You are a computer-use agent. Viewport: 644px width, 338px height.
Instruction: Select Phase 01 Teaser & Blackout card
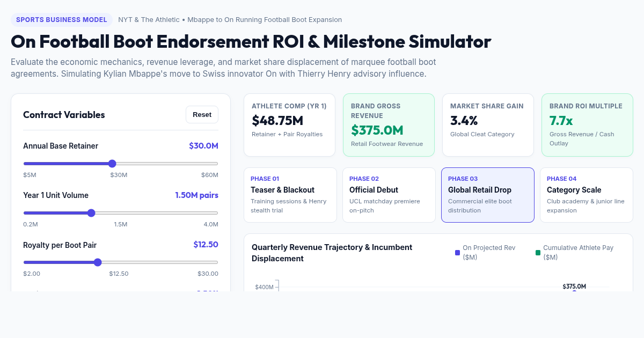(x=290, y=195)
